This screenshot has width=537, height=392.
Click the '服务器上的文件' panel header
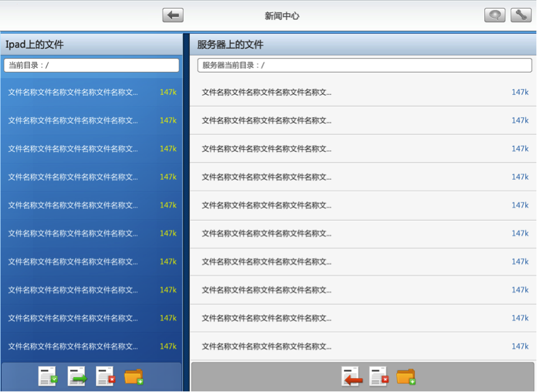pos(363,45)
